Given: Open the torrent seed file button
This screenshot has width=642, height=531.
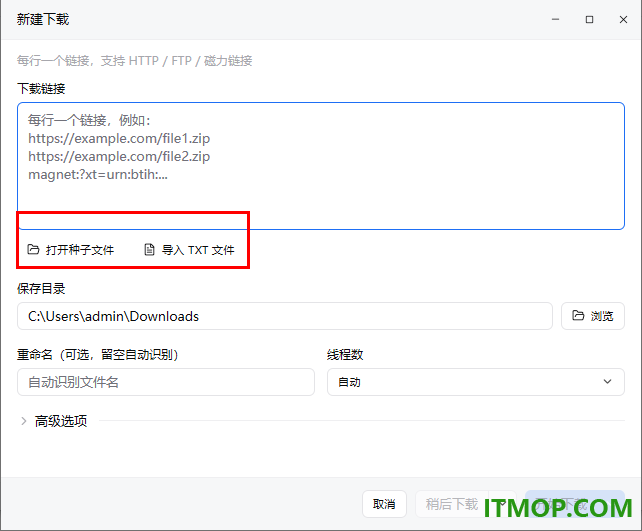Looking at the screenshot, I should [x=70, y=250].
